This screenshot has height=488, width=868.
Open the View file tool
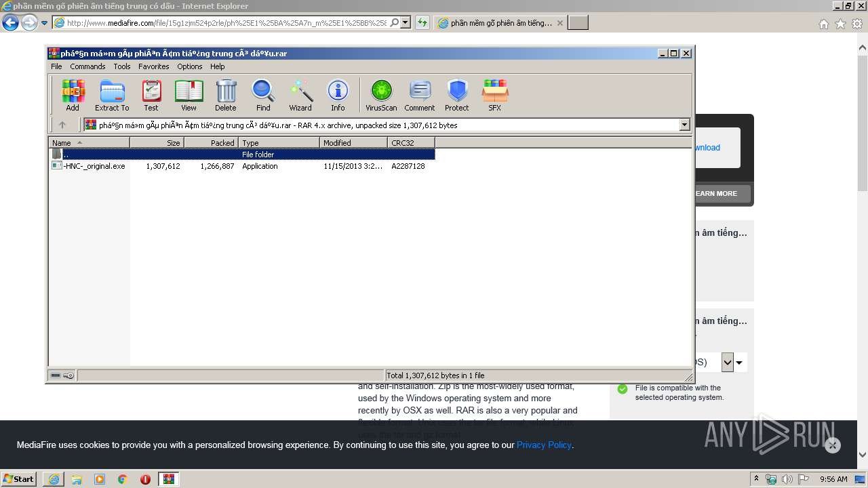click(189, 95)
